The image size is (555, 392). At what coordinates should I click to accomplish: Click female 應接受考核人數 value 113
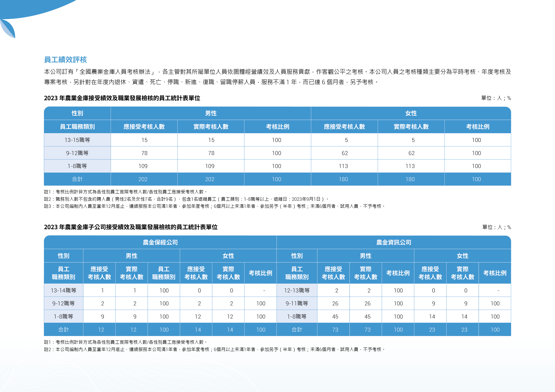343,166
